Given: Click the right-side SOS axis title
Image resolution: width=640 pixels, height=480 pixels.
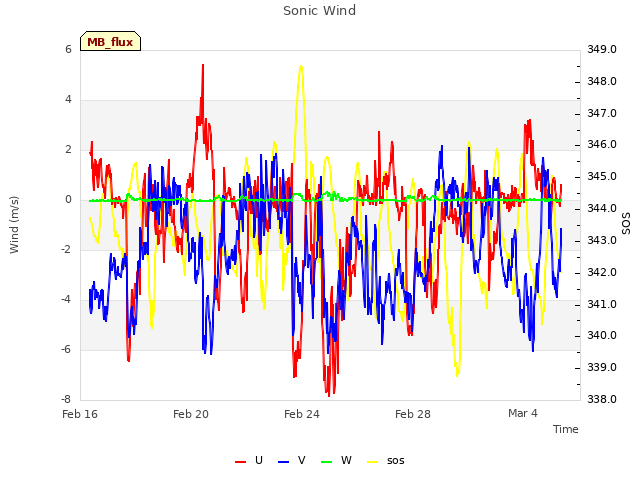Looking at the screenshot, I should click(626, 224).
